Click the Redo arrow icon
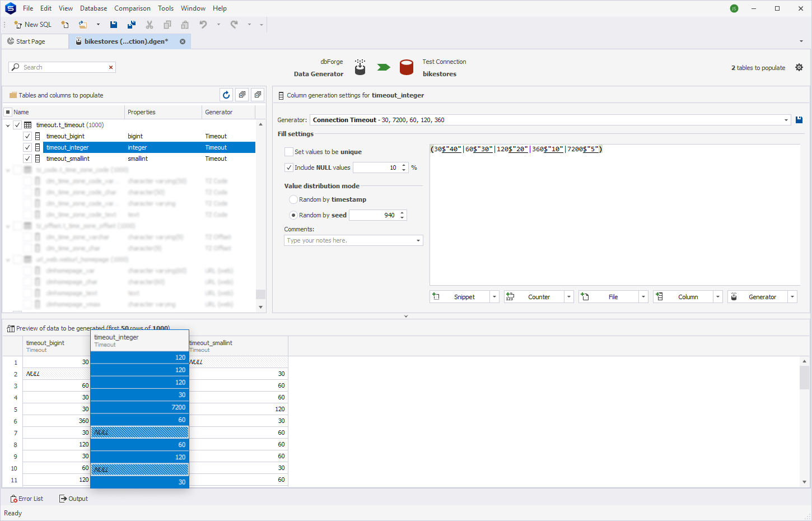This screenshot has height=521, width=812. point(234,25)
